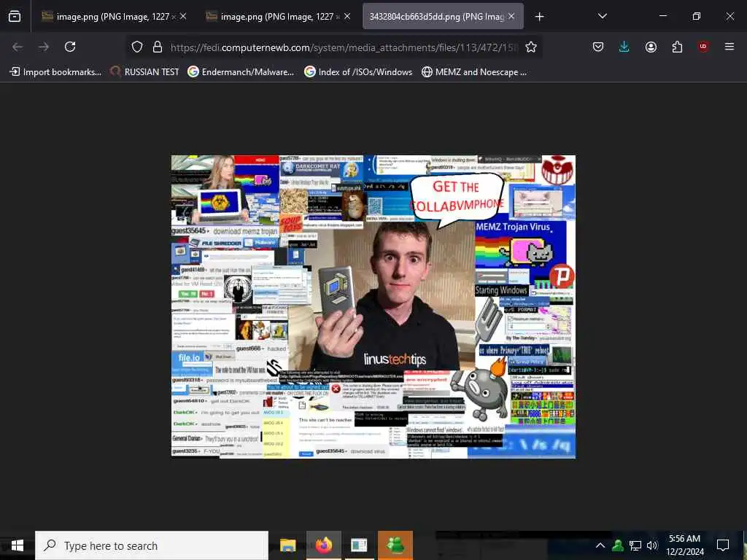Image resolution: width=747 pixels, height=560 pixels.
Task: Open network status tray icon
Action: (635, 545)
